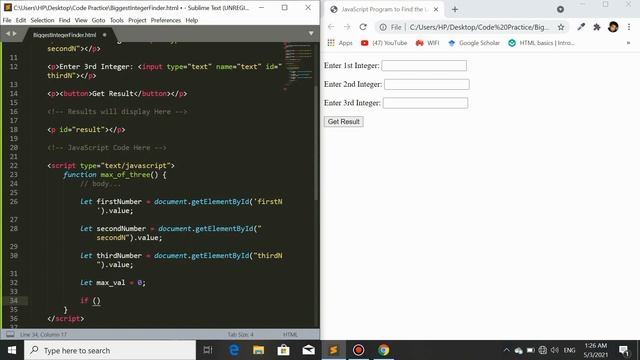Go to previous tab using left arrow
The height and width of the screenshot is (360, 640).
coord(7,34)
